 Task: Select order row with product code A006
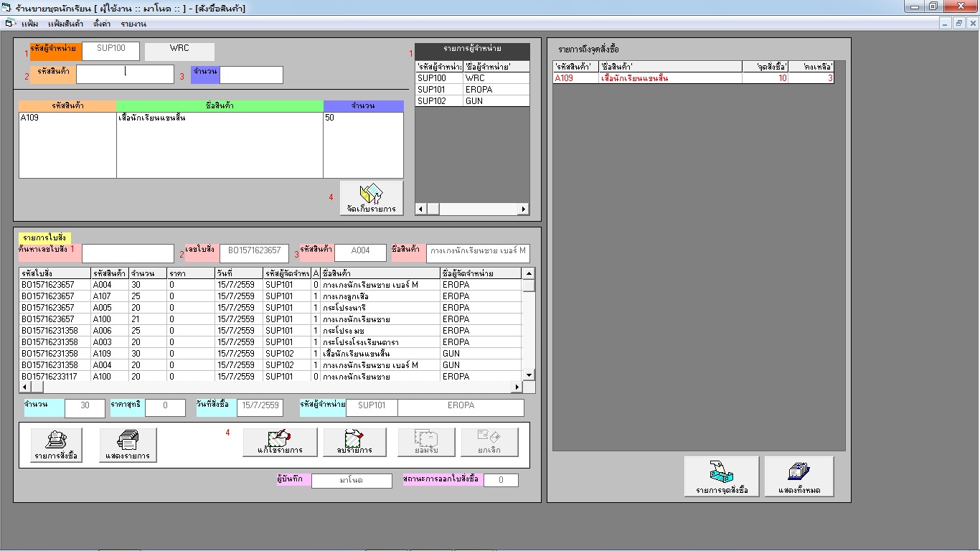[271, 331]
